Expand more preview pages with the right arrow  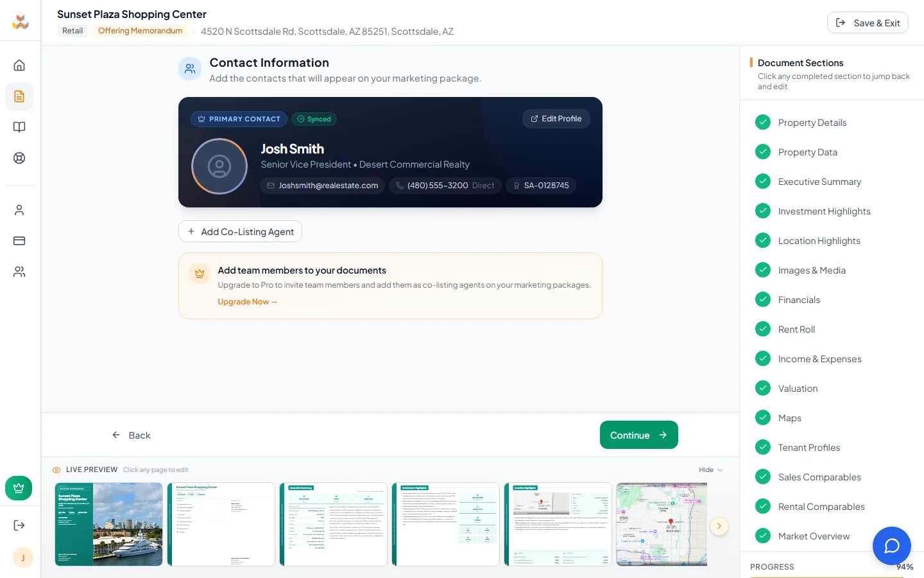pos(719,526)
